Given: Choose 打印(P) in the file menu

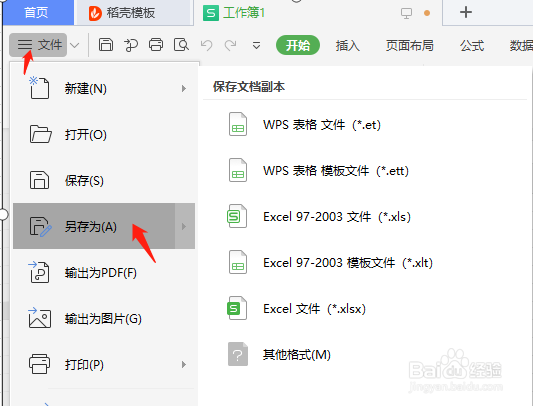Looking at the screenshot, I should pos(104,365).
